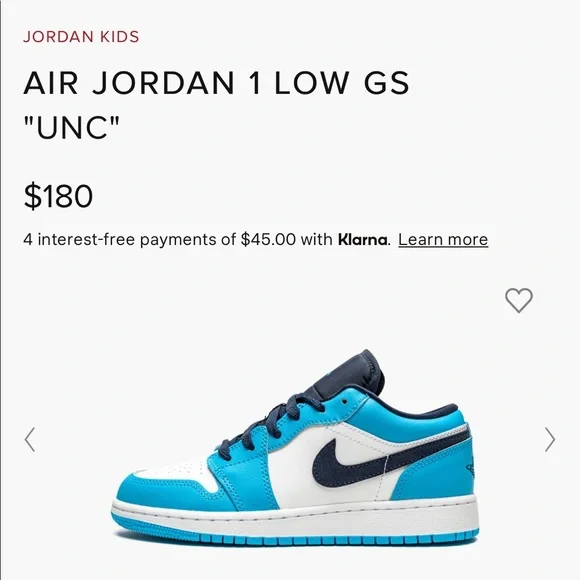
Task: Open Klarna's Learn more link
Action: tap(443, 240)
